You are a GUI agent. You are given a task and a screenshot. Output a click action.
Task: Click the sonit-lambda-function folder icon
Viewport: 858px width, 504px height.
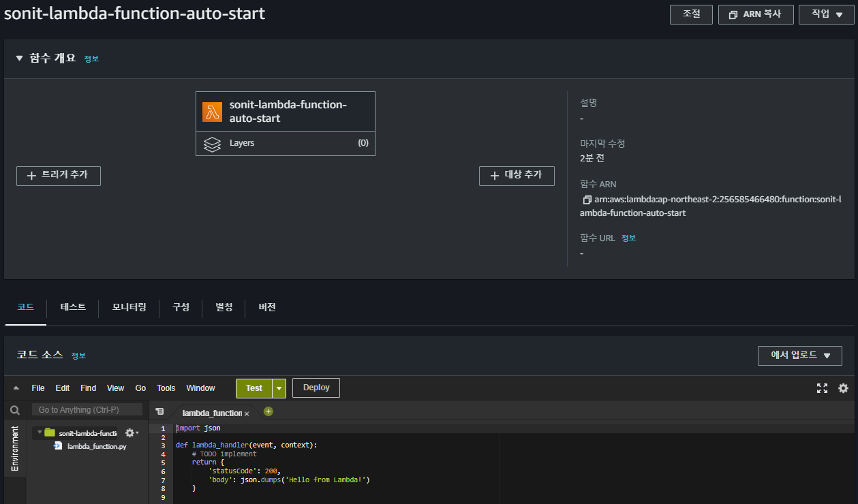click(x=50, y=432)
